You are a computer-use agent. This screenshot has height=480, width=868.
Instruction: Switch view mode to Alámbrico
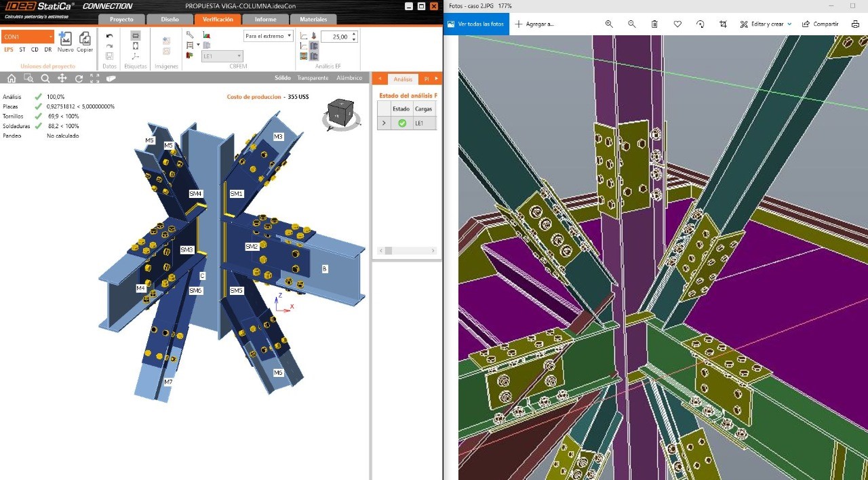point(349,78)
